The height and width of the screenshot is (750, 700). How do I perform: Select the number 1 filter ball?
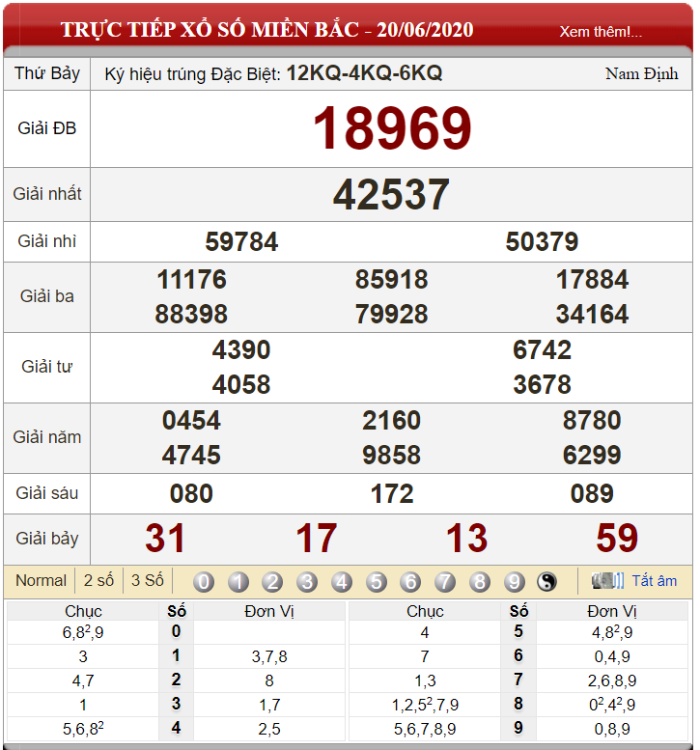pyautogui.click(x=238, y=582)
